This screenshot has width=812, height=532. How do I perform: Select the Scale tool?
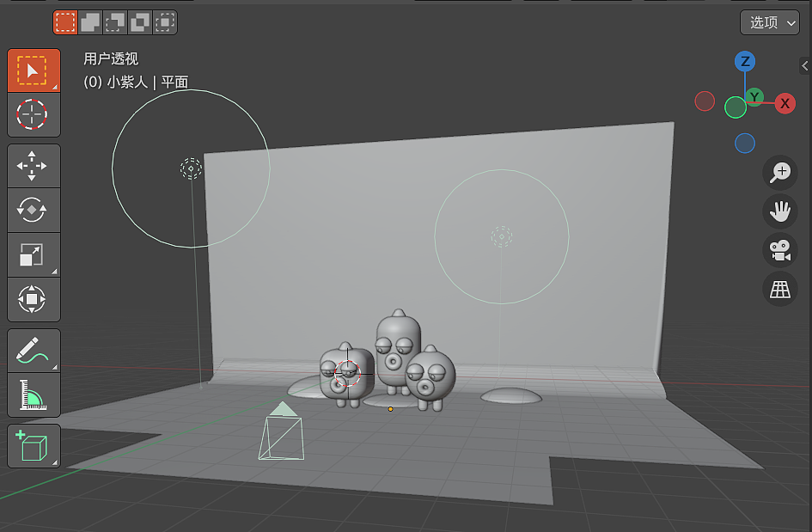pos(34,254)
